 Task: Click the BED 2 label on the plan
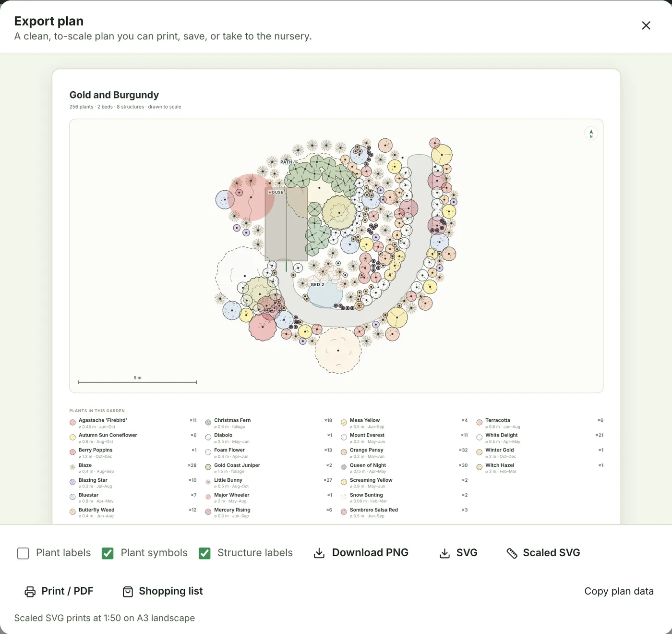click(x=317, y=284)
